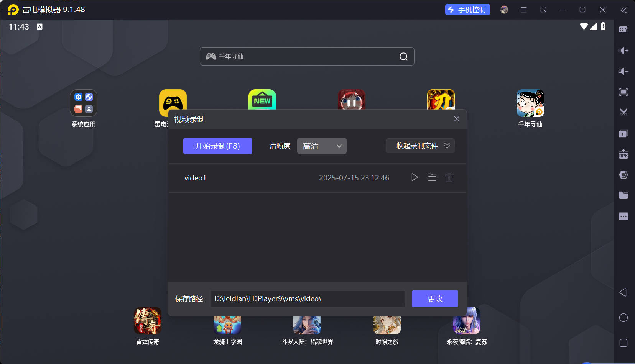Click the battery status icon
The image size is (635, 364).
point(604,26)
